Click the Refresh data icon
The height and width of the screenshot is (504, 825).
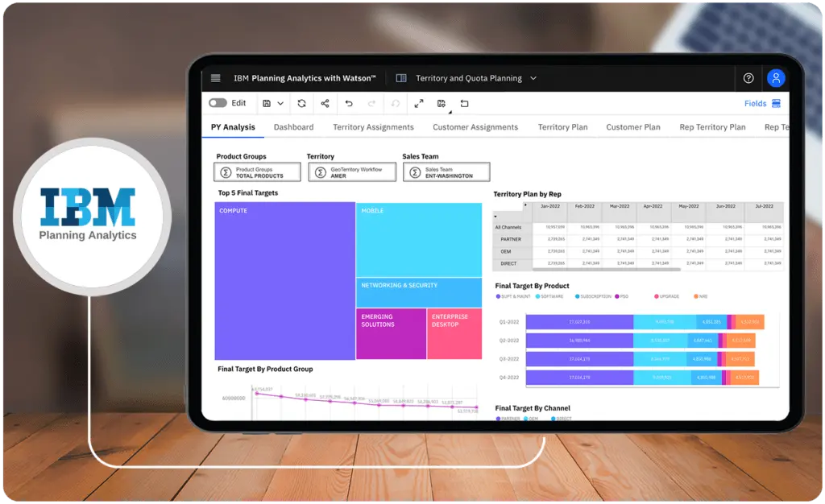pos(301,104)
